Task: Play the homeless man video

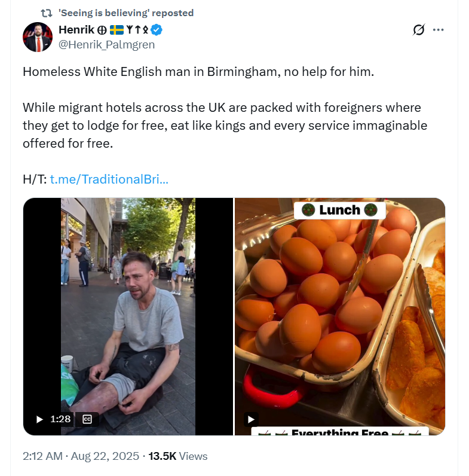Action: click(x=39, y=419)
